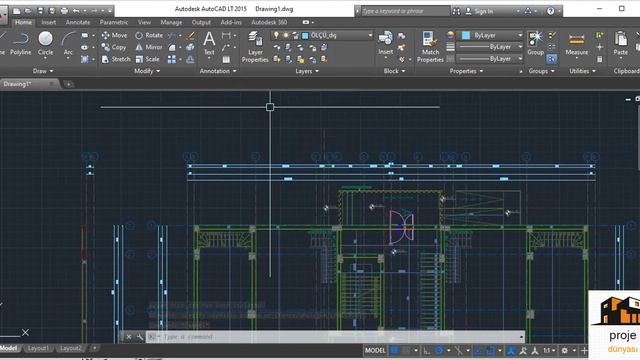Screen dimensions: 640x360
Task: Switch to the Output ribbon tab
Action: 201,22
